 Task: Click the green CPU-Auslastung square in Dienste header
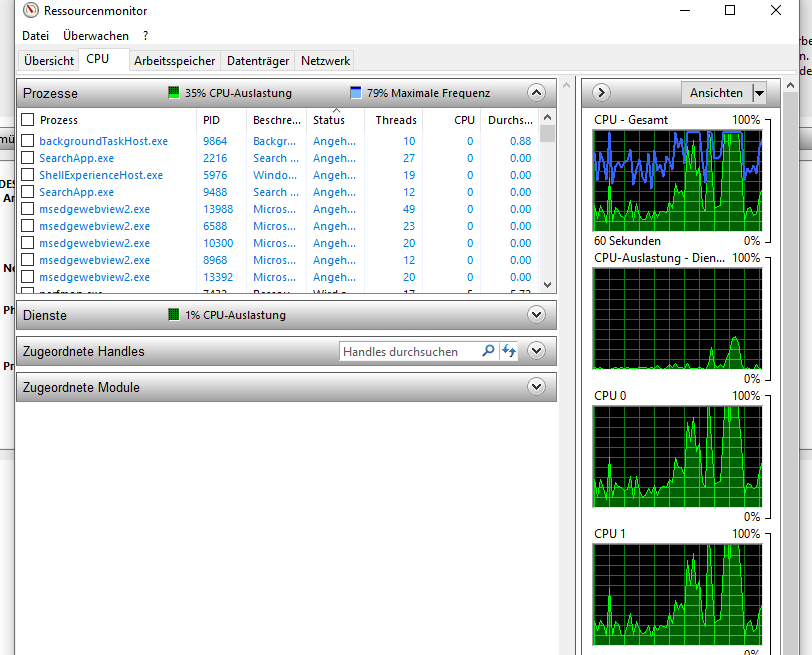tap(173, 315)
